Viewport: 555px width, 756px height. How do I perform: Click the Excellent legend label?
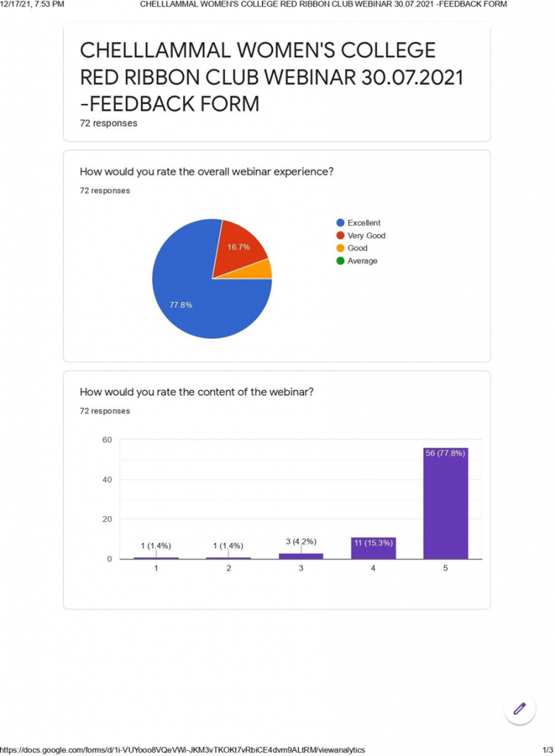(364, 223)
